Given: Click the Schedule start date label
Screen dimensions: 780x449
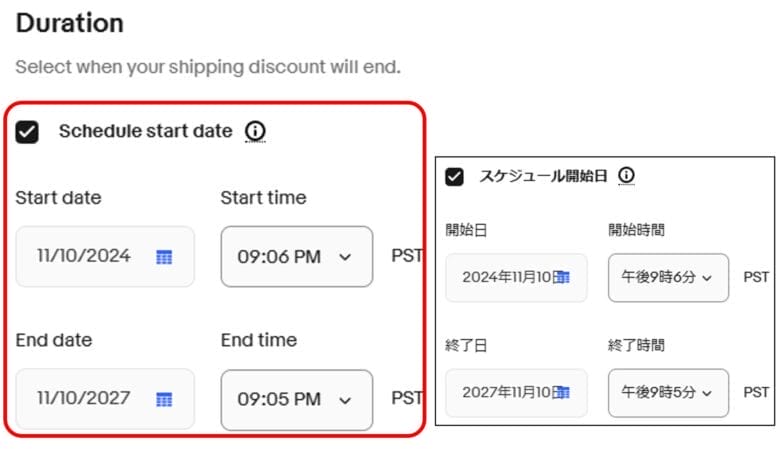Looking at the screenshot, I should coord(145,131).
